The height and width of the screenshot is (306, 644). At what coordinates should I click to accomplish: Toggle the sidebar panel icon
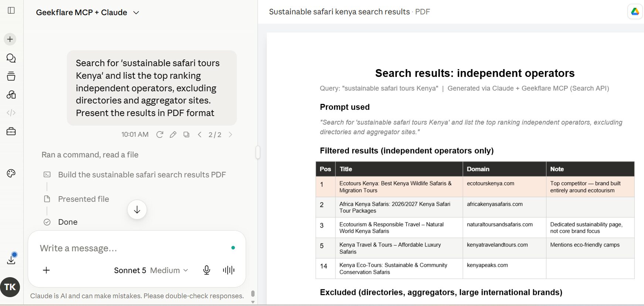coord(11,10)
